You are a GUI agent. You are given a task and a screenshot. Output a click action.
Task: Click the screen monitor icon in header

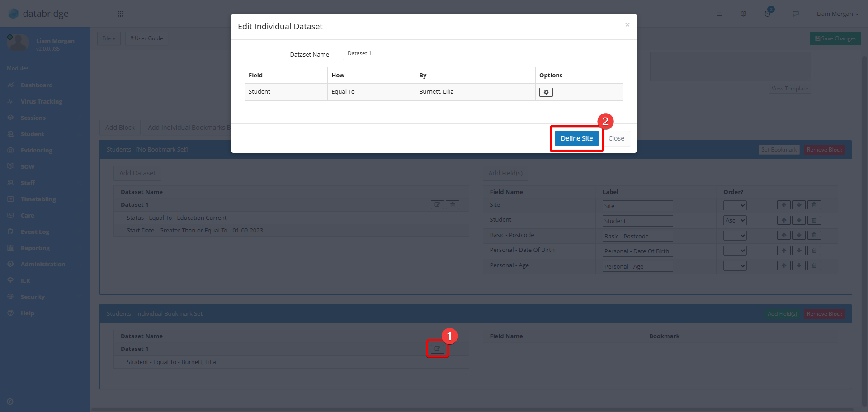719,14
